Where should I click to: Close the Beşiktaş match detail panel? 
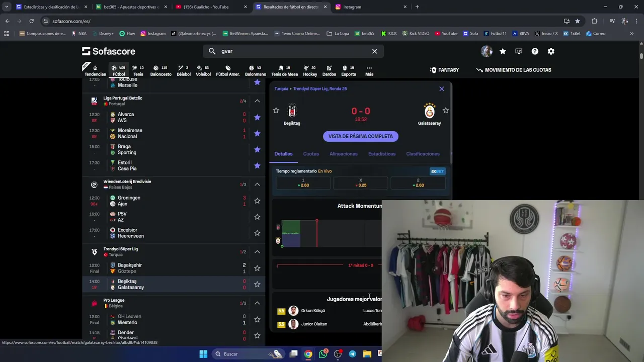pos(442,89)
